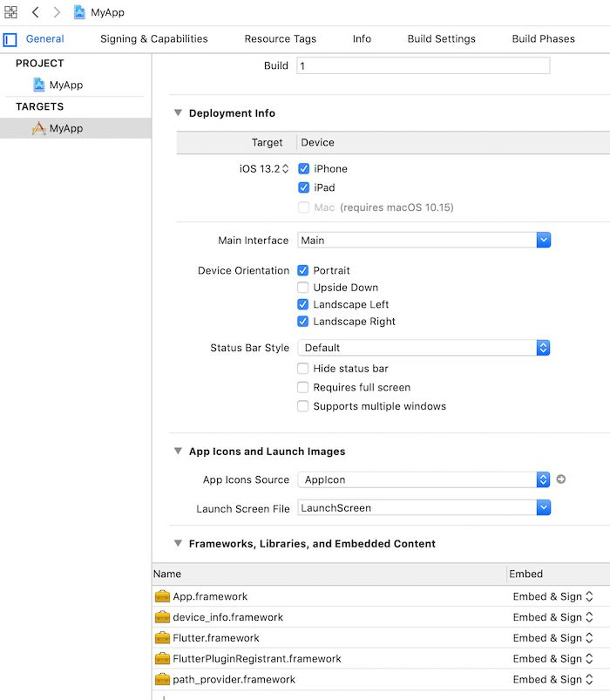Open the Main Interface dropdown
The height and width of the screenshot is (700, 610).
(x=543, y=240)
